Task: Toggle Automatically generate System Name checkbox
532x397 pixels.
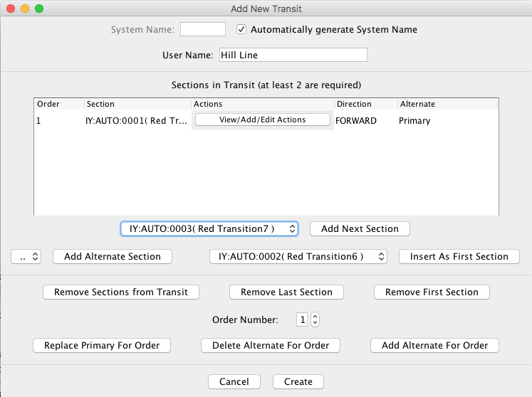Action: coord(241,30)
